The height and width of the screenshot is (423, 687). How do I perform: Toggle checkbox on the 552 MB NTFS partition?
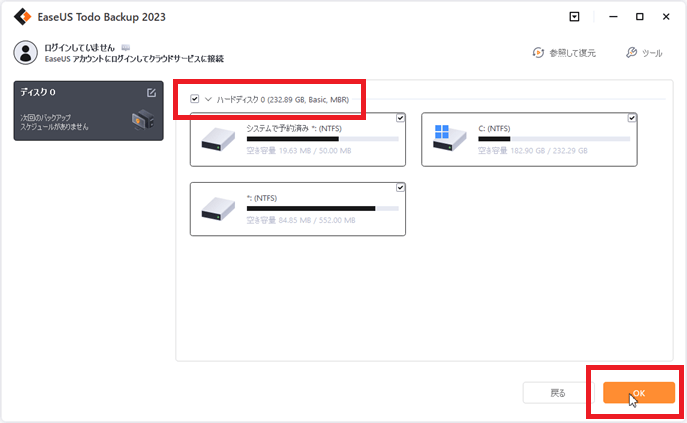click(400, 188)
